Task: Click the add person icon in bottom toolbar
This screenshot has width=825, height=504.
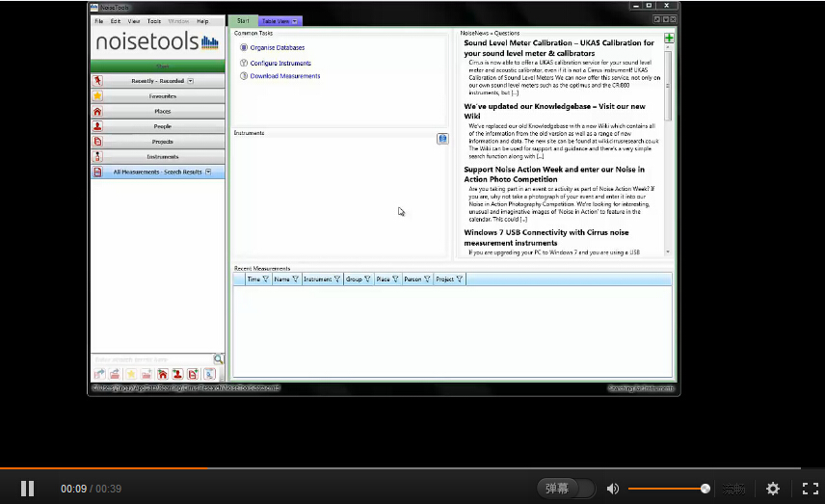Action: tap(177, 374)
